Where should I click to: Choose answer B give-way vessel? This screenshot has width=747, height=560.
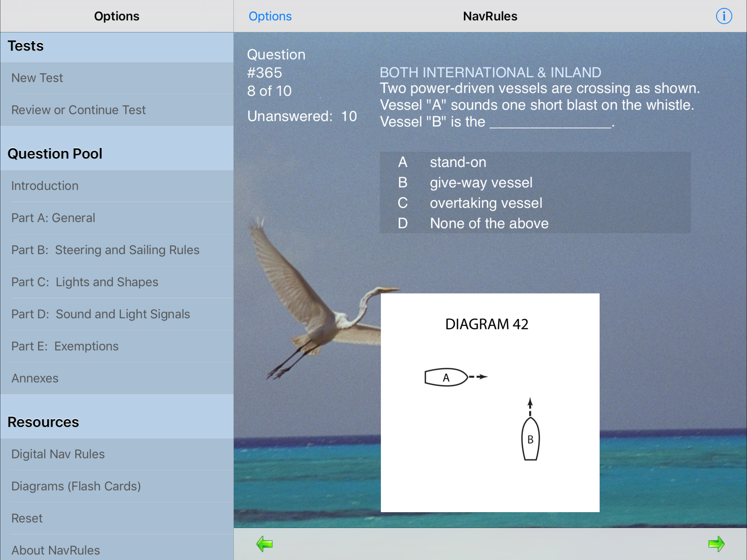tap(481, 183)
